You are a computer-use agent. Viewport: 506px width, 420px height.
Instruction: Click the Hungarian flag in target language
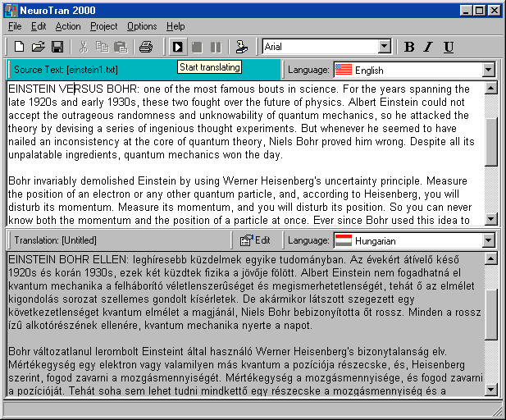344,240
